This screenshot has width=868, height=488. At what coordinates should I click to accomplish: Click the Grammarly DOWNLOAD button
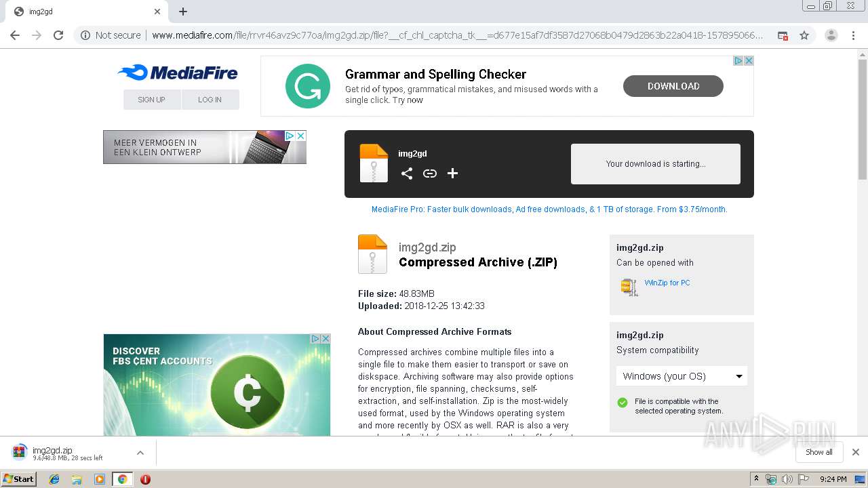[x=673, y=86]
